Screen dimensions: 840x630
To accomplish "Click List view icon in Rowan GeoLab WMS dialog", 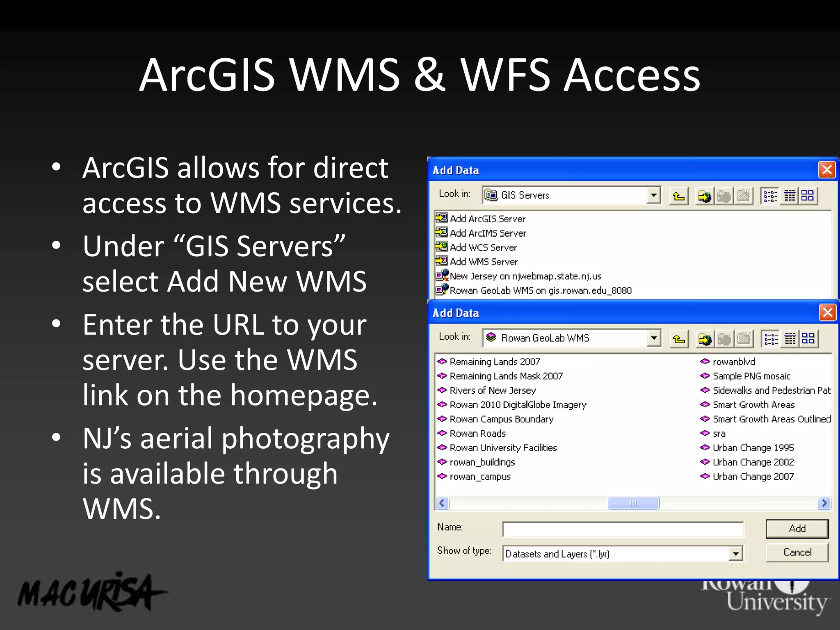I will (771, 339).
